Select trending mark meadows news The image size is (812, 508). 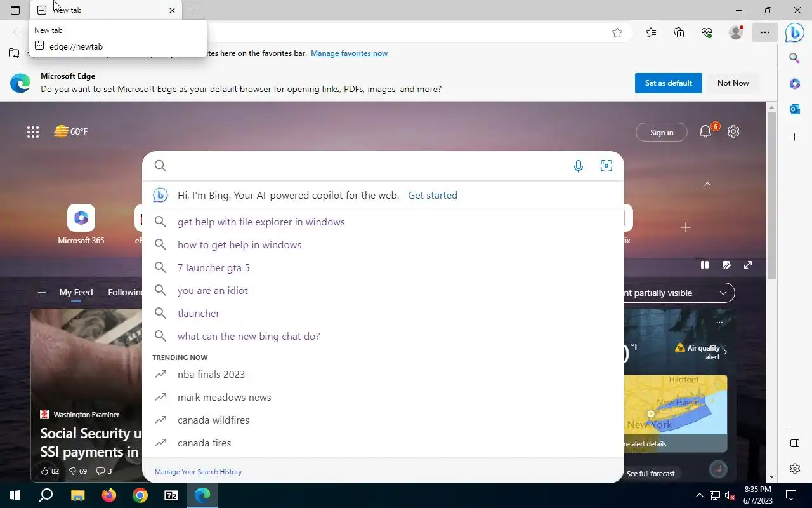(x=383, y=398)
